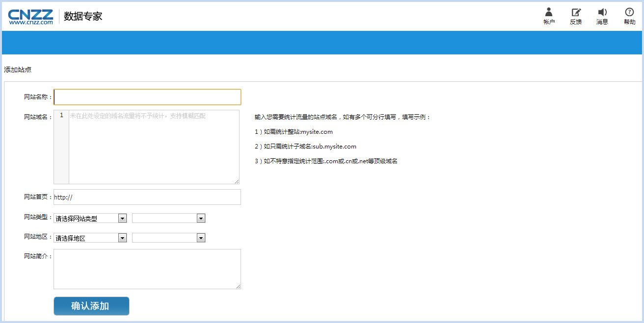The height and width of the screenshot is (323, 644).
Task: Click line number 1 in domain gutter
Action: click(x=61, y=116)
